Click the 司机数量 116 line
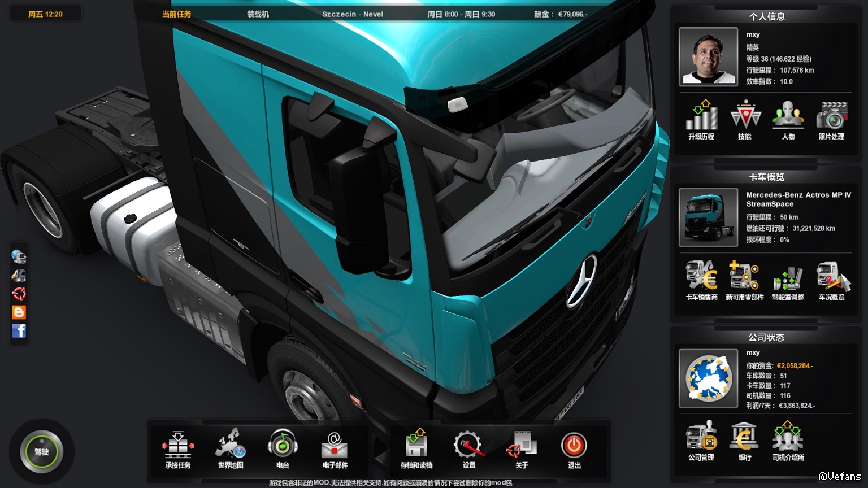Image resolution: width=868 pixels, height=488 pixels. click(769, 395)
